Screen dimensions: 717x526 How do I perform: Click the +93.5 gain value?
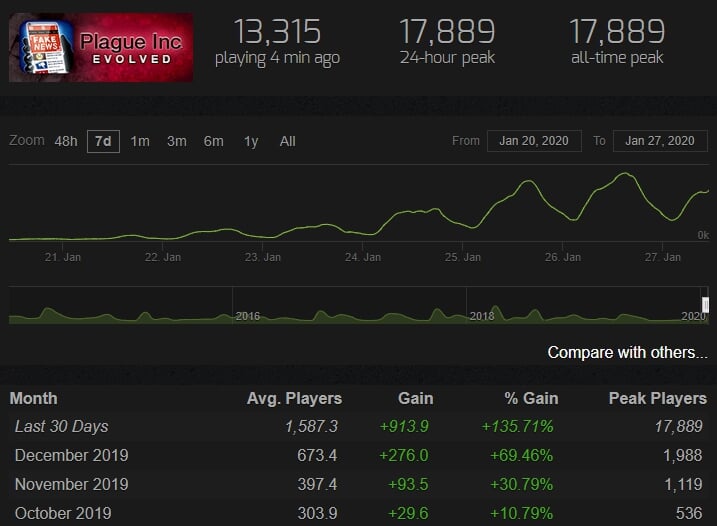pyautogui.click(x=408, y=484)
